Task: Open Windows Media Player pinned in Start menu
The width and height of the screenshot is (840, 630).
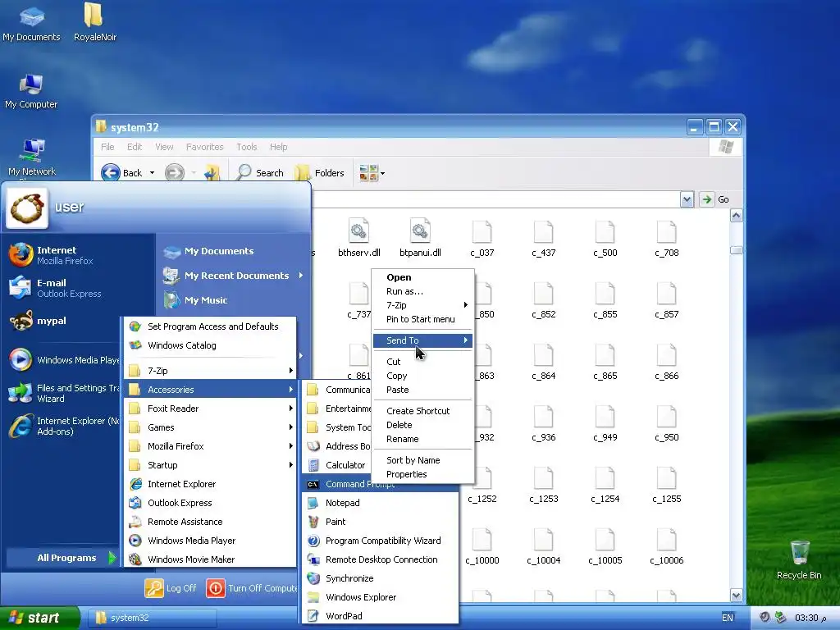Action: [x=63, y=359]
